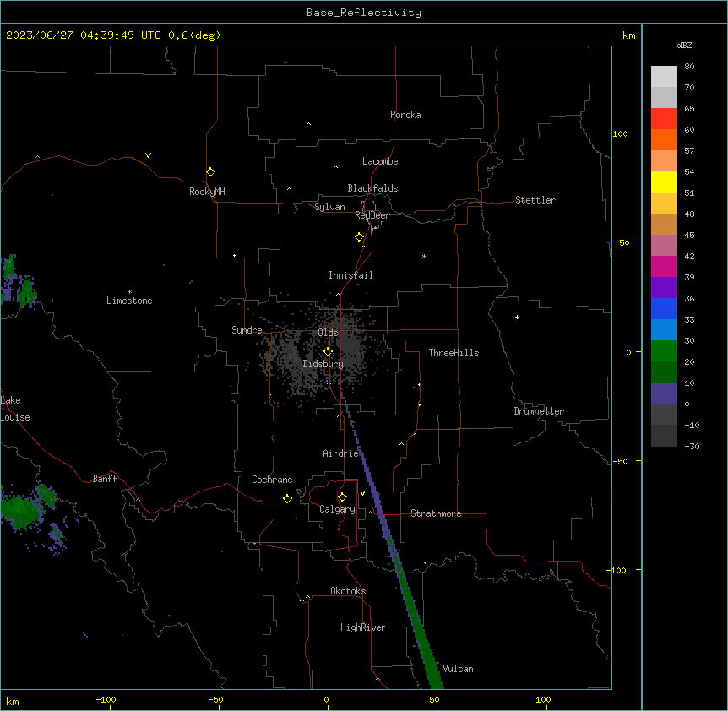The image size is (728, 711).
Task: Click the ThreeHills label
Action: [x=454, y=353]
